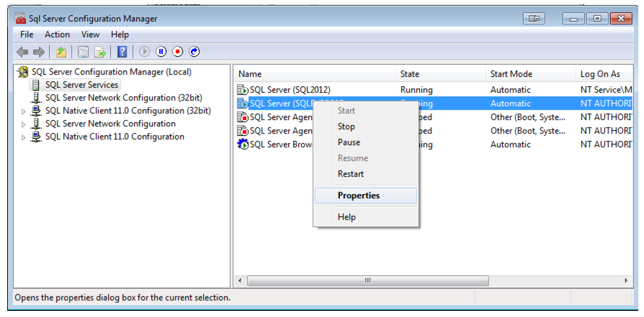This screenshot has height=317, width=644.
Task: Choose Pause from the context menu
Action: click(366, 142)
